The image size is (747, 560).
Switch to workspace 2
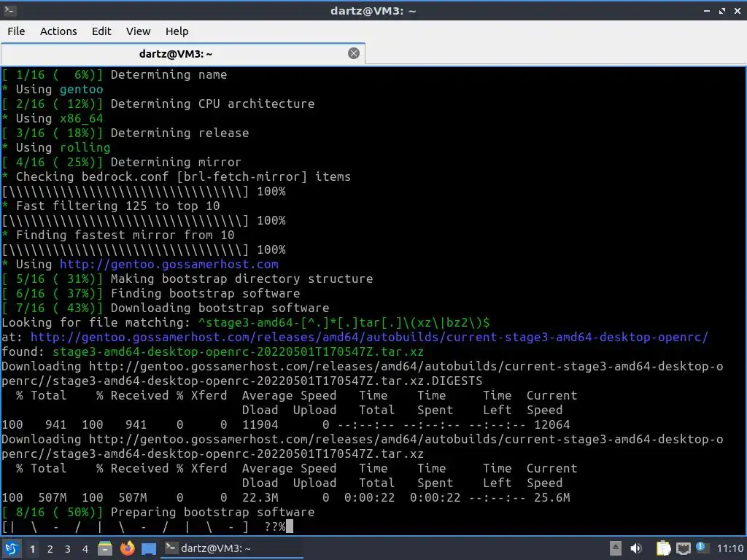pyautogui.click(x=50, y=549)
